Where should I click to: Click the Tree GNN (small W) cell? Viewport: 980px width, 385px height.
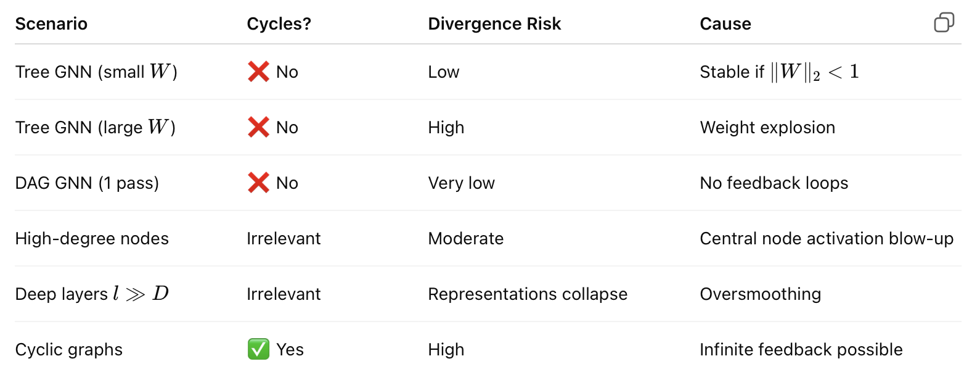click(x=96, y=72)
